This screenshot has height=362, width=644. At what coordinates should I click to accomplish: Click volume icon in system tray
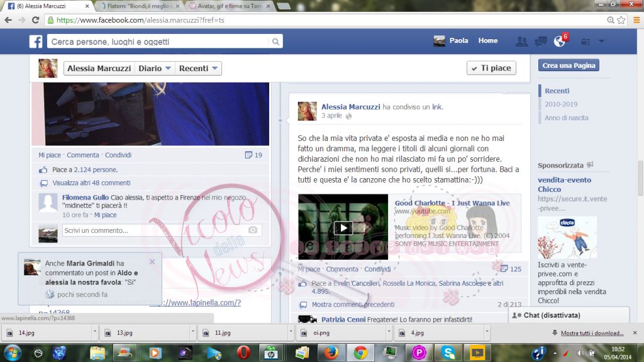pyautogui.click(x=580, y=353)
